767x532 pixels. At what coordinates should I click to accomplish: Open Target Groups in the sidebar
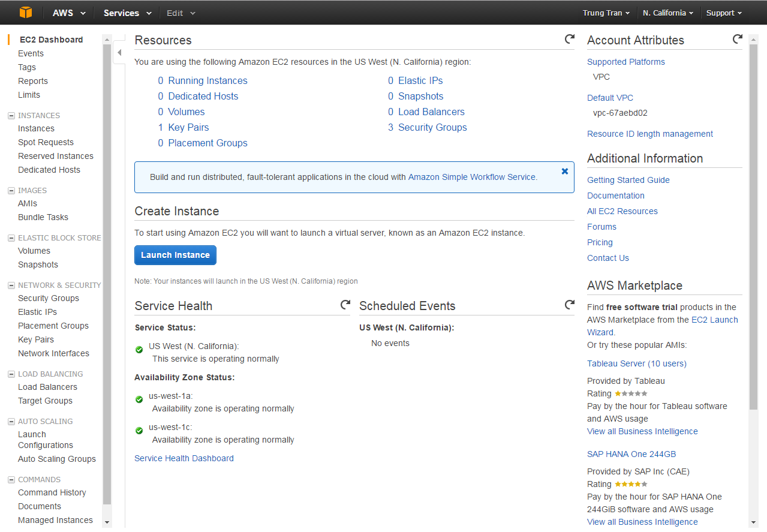pos(45,401)
